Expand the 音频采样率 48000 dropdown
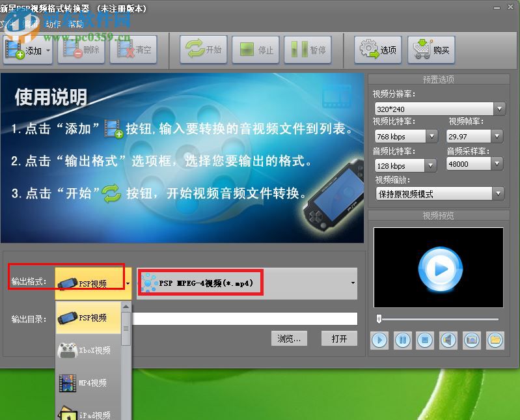 [497, 163]
